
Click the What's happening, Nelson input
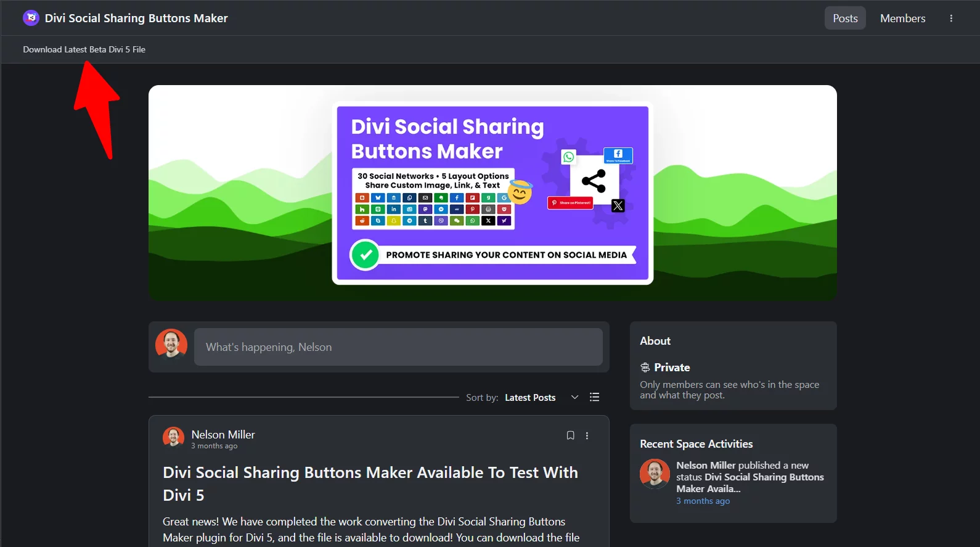click(x=398, y=347)
